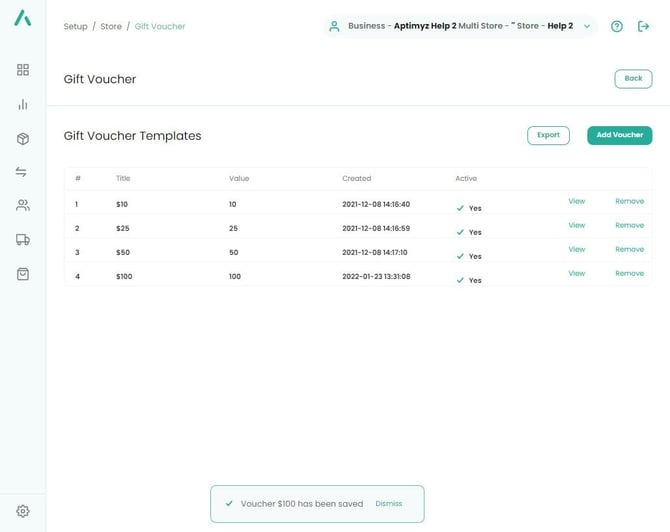Dismiss the voucher saved notification
The image size is (670, 532).
(388, 504)
